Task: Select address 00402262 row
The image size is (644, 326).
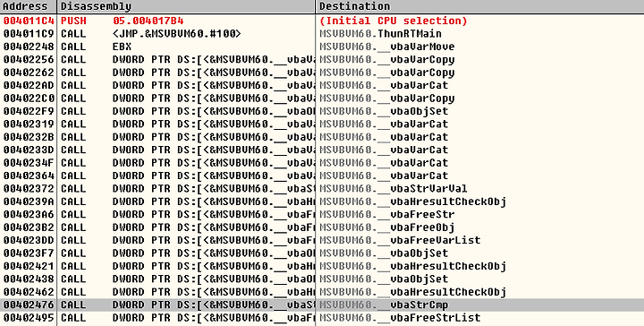Action: tap(29, 73)
